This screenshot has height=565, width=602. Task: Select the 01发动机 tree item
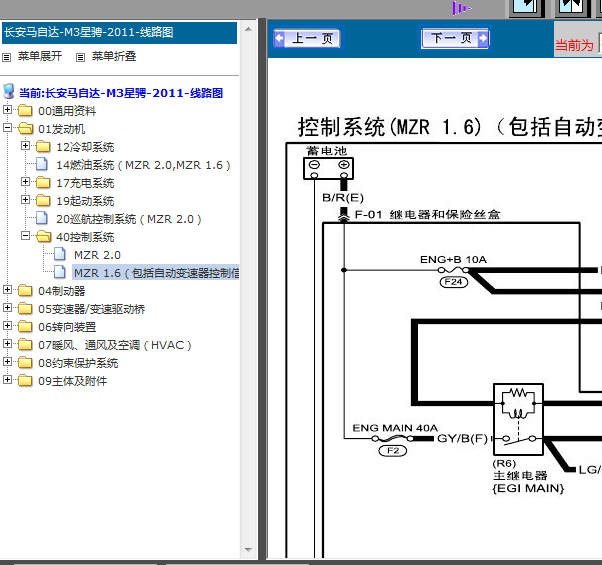pos(61,129)
